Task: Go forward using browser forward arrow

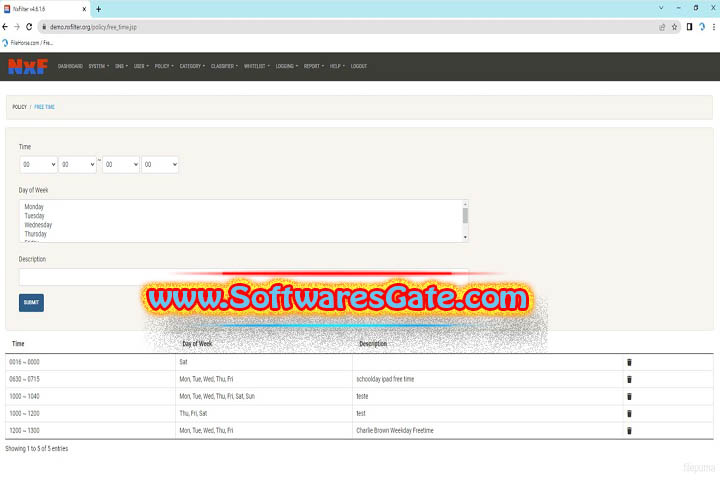Action: [17, 27]
